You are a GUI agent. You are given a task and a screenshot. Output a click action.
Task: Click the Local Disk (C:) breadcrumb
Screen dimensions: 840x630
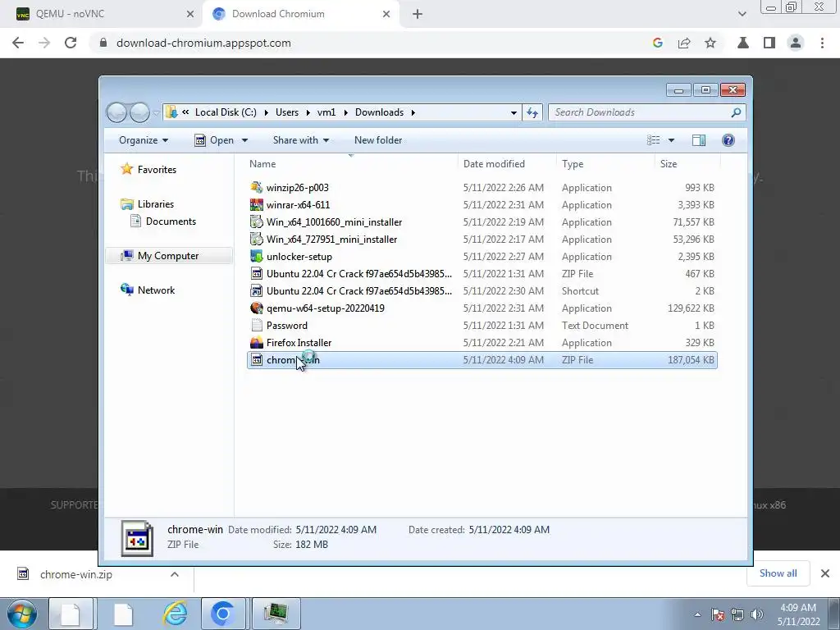(x=226, y=112)
